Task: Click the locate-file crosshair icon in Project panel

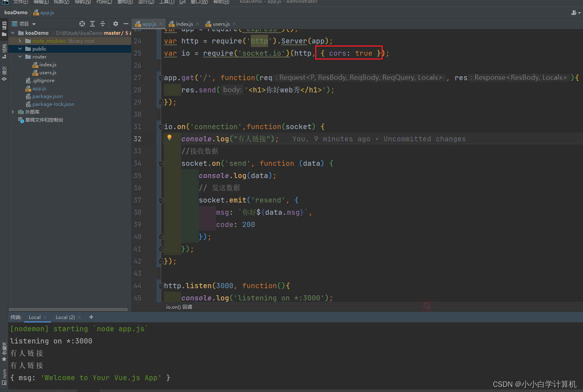Action: [x=82, y=24]
